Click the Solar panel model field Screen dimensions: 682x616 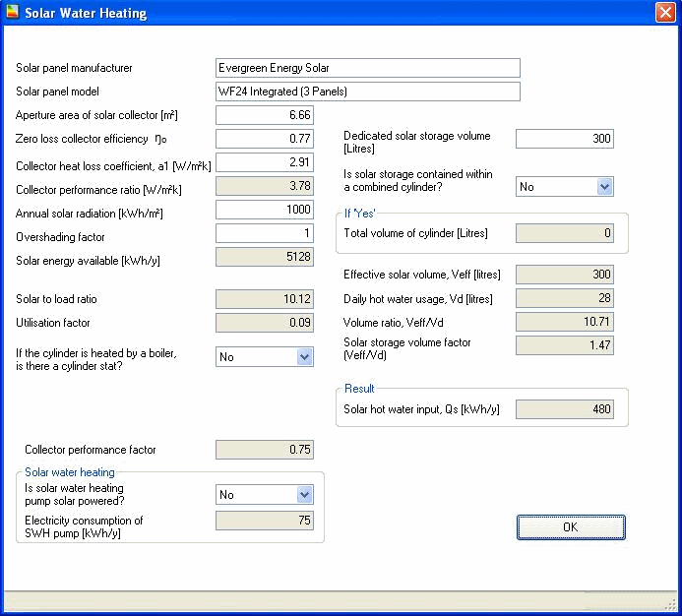(367, 92)
